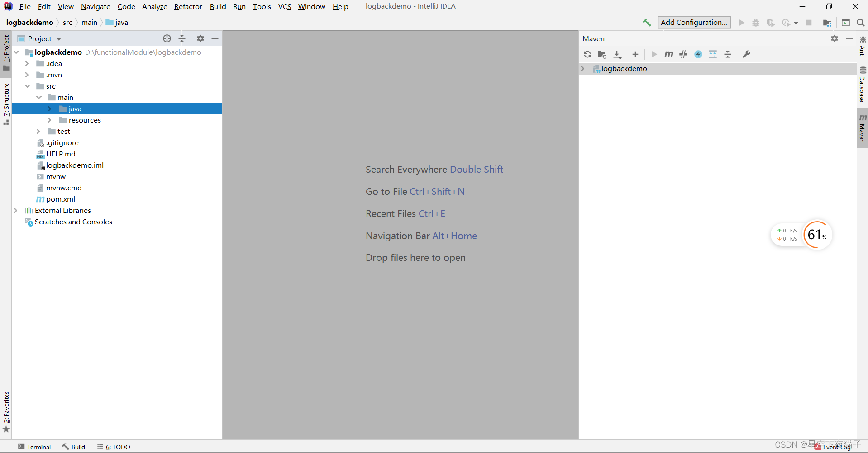Click Collapse All icon in Maven toolbar
The height and width of the screenshot is (453, 868).
(x=728, y=54)
